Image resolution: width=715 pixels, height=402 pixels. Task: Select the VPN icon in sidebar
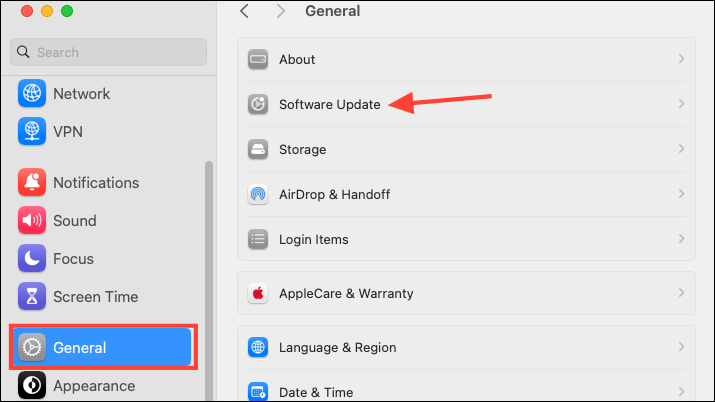coord(32,131)
